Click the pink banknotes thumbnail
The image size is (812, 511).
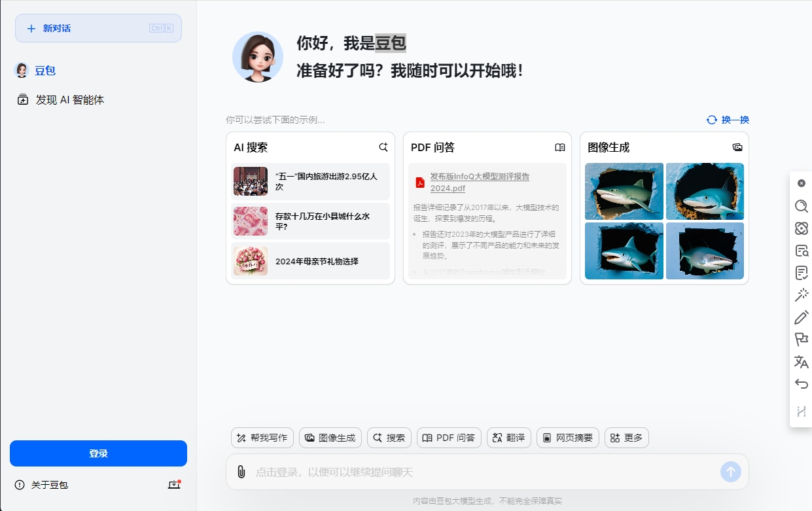(x=251, y=221)
